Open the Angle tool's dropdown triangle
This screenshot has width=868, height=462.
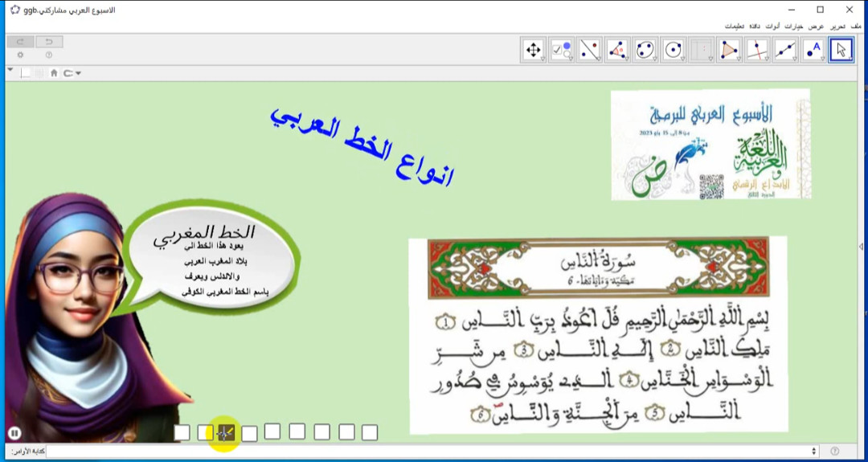click(x=627, y=59)
